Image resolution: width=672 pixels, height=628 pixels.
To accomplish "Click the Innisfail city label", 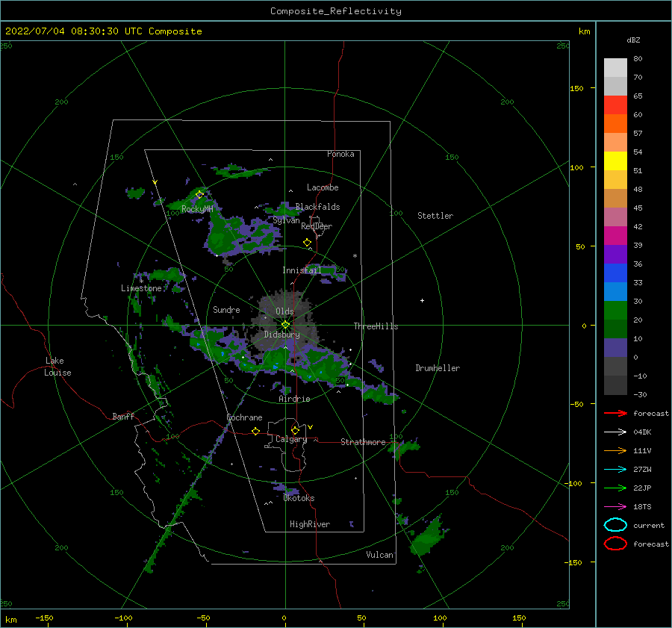I will point(302,270).
